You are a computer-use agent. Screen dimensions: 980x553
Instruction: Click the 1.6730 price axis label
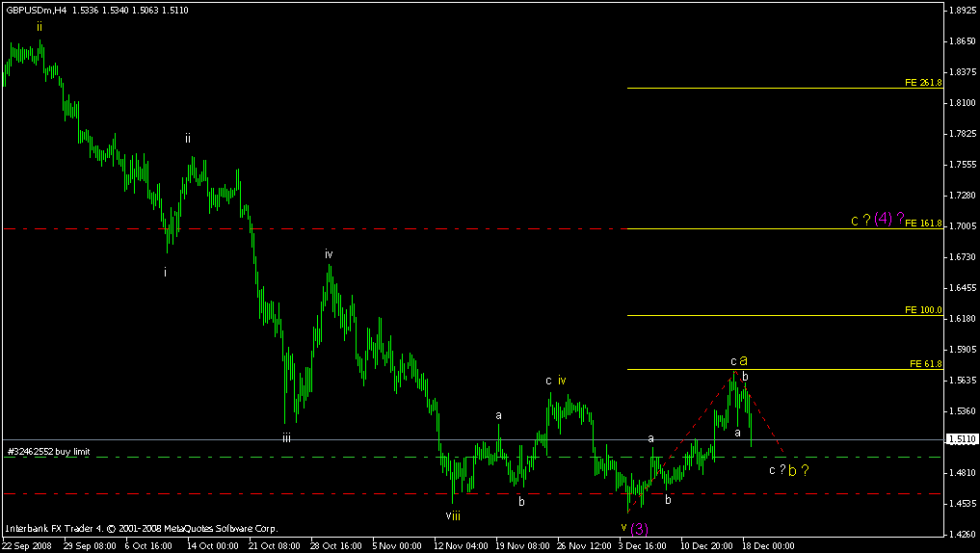[963, 257]
